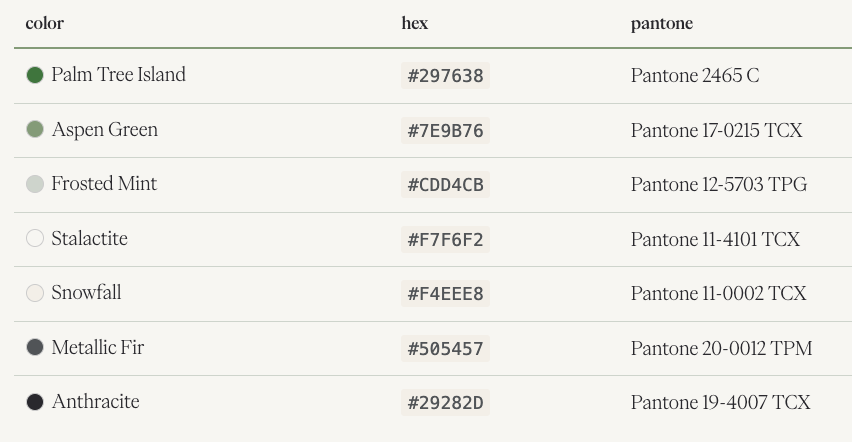Click Pantone 17-0215 TCX cell
This screenshot has width=852, height=442.
coord(716,130)
